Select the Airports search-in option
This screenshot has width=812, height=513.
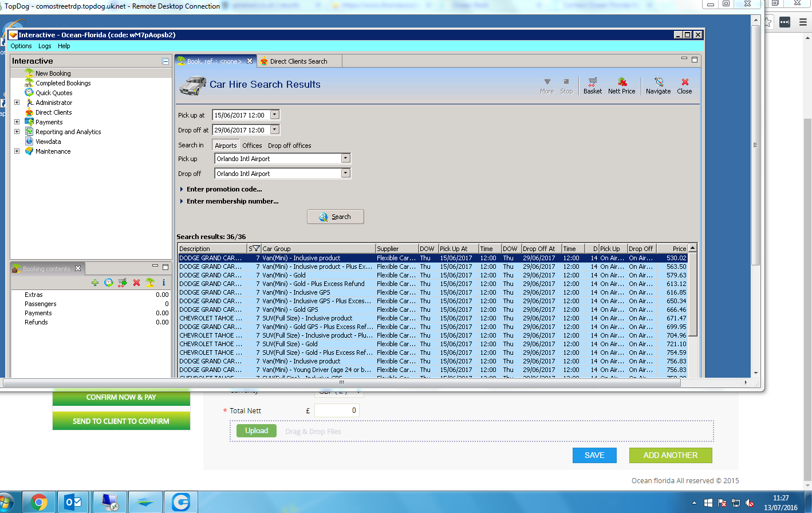[x=226, y=146]
